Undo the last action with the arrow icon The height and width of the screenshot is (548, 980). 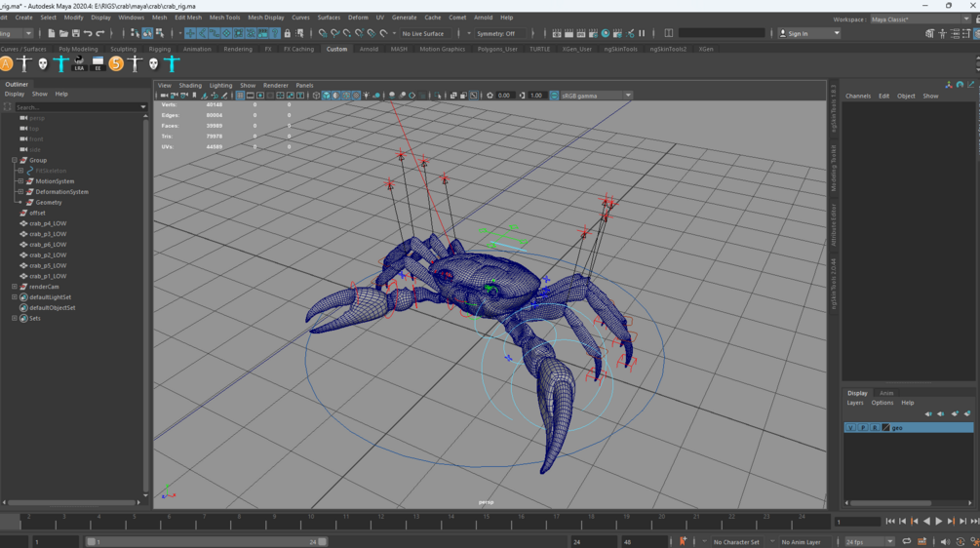pyautogui.click(x=88, y=33)
